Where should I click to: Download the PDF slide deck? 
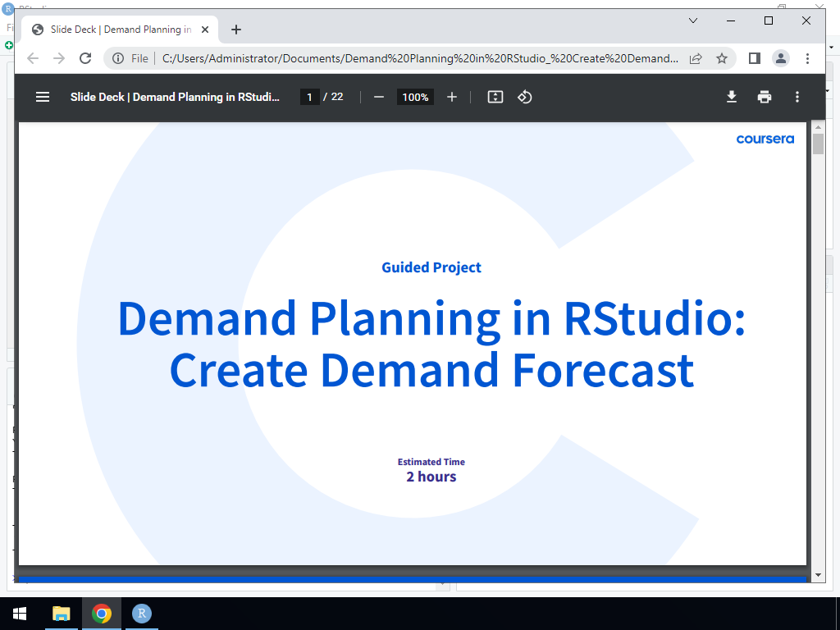coord(732,97)
